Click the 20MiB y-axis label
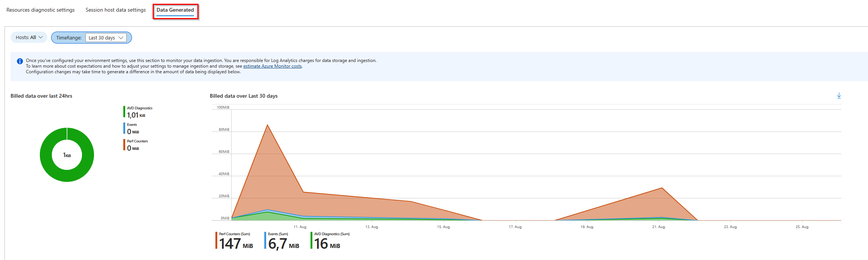The image size is (868, 260). (224, 196)
